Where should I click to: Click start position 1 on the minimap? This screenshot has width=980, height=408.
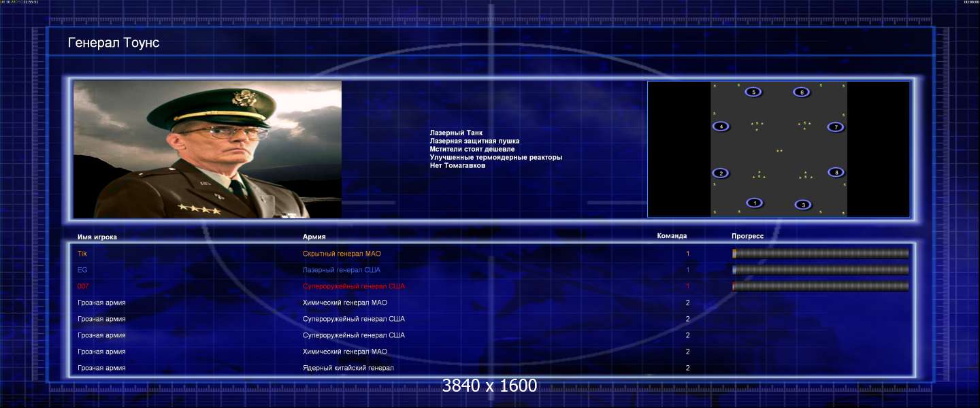click(754, 203)
